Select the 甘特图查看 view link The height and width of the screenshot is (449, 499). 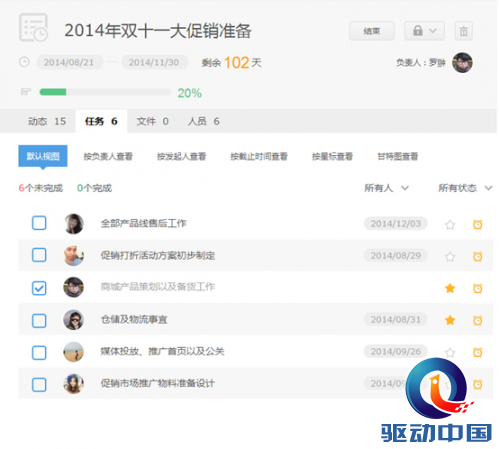[397, 156]
